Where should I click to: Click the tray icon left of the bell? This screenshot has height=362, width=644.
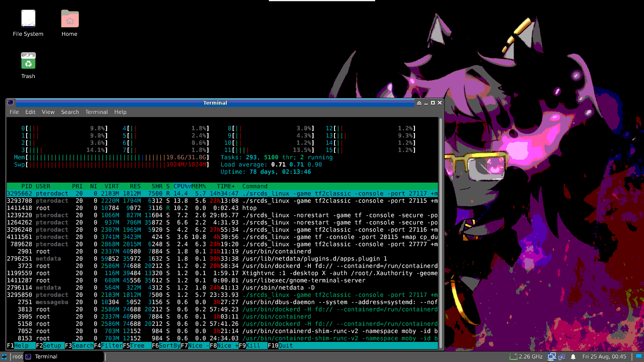point(562,356)
